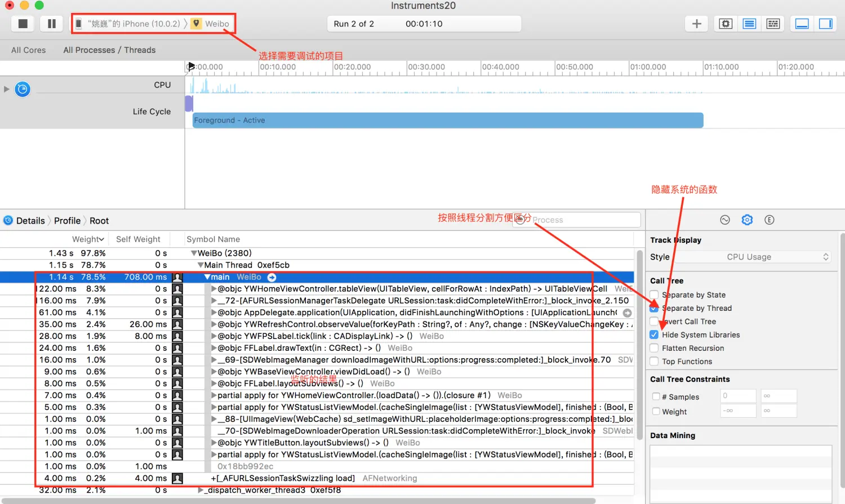845x504 pixels.
Task: Click user icon on YWFPSLabel.tick row
Action: pos(177,336)
